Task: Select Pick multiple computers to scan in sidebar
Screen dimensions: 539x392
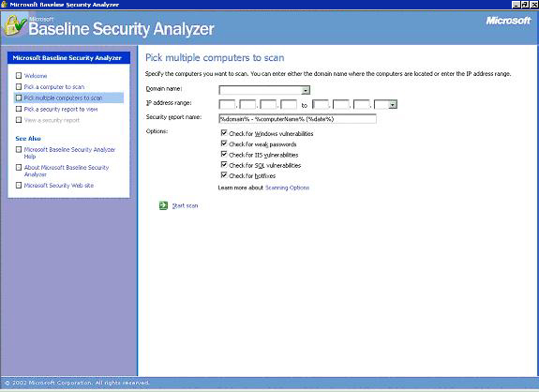Action: [x=63, y=98]
